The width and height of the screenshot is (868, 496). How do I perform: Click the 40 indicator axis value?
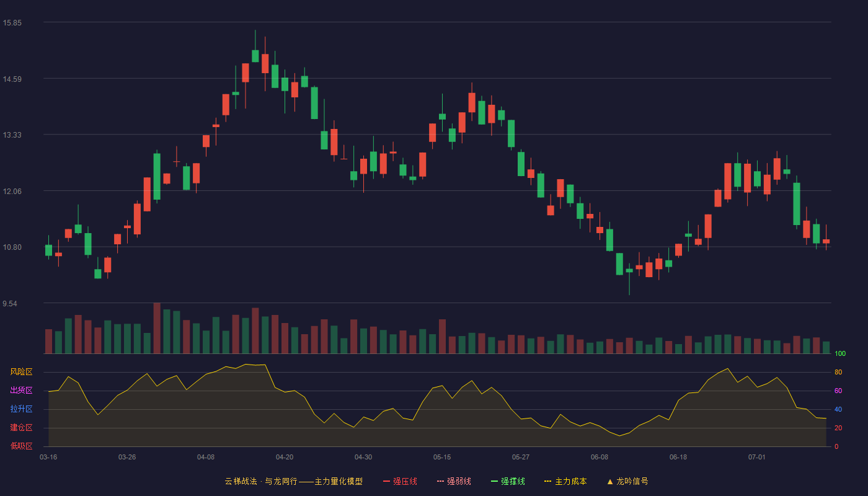[x=838, y=409]
